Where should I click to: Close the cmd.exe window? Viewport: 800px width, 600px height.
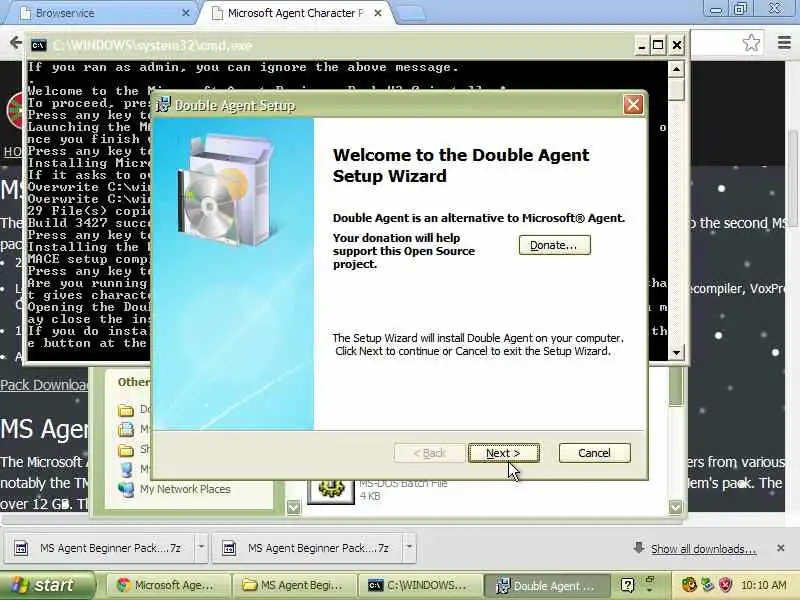pos(677,45)
